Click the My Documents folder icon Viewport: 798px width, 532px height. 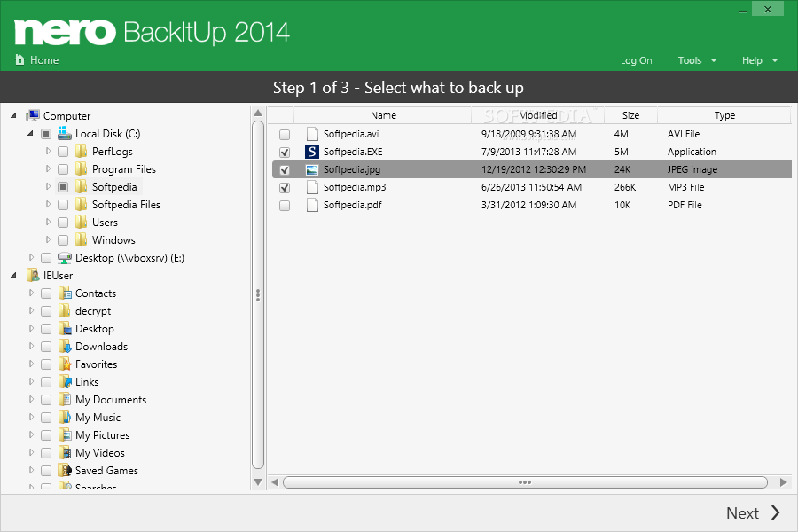coord(65,400)
